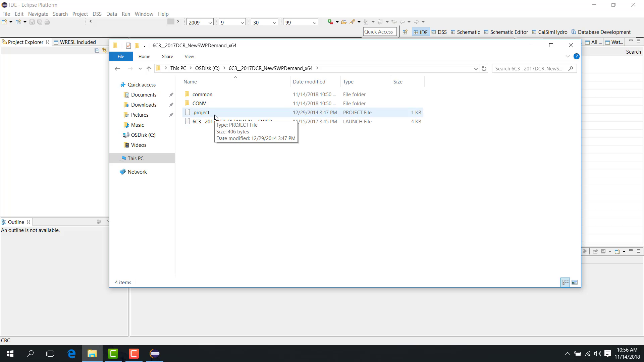
Task: Open the Eclipse DSS menu
Action: click(x=97, y=14)
